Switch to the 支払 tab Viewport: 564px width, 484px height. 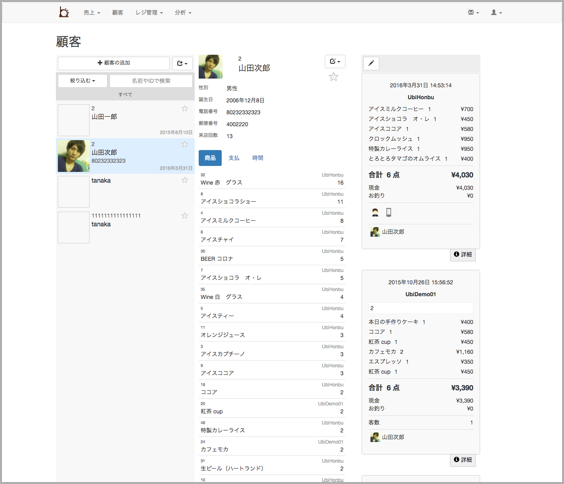[x=234, y=158]
